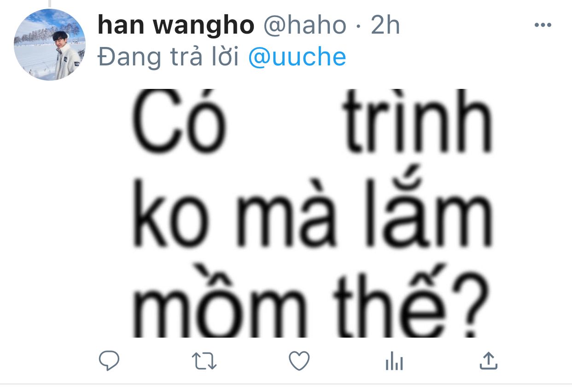
Task: Open the tweet via its 2h timestamp
Action: pyautogui.click(x=385, y=26)
